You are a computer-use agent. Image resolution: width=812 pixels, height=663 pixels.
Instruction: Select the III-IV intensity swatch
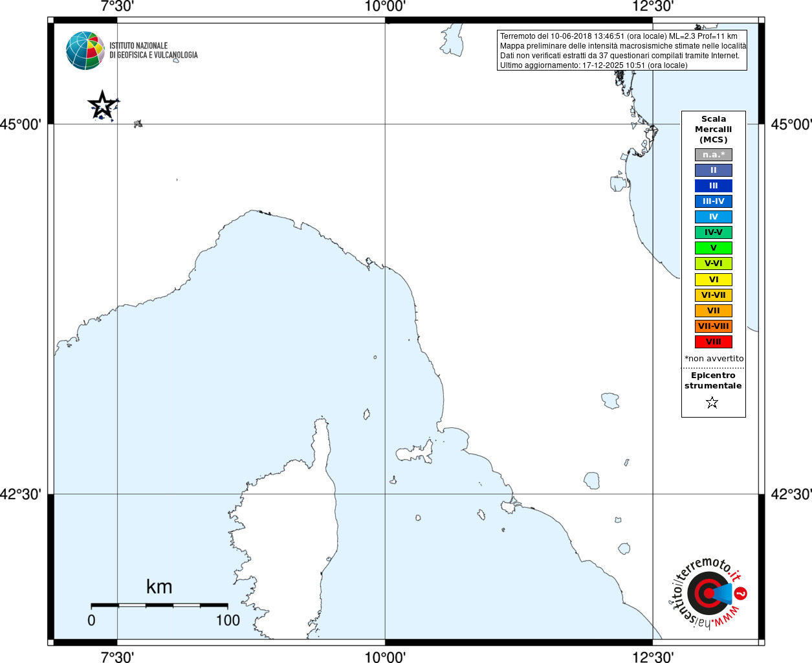click(x=714, y=201)
